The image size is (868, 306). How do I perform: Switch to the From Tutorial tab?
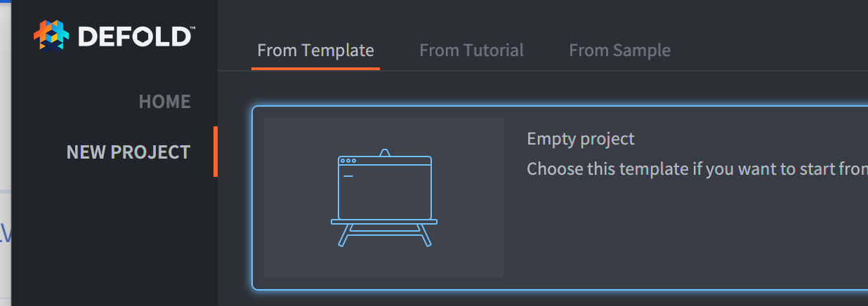tap(471, 51)
